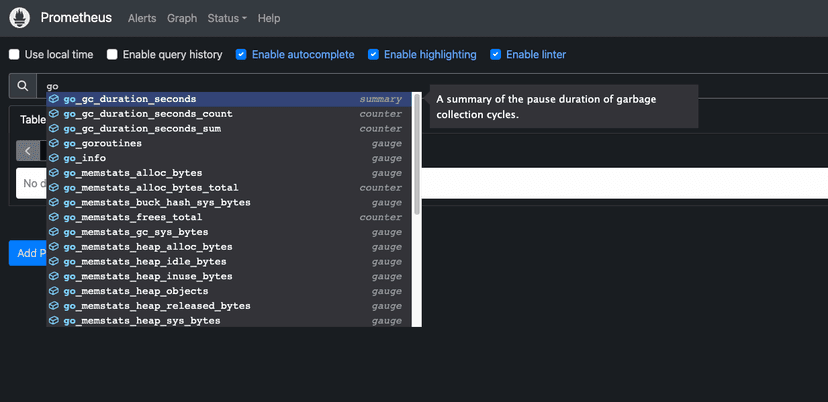Screen dimensions: 828x402
Task: Click the blue Add Panel button
Action: click(x=26, y=253)
